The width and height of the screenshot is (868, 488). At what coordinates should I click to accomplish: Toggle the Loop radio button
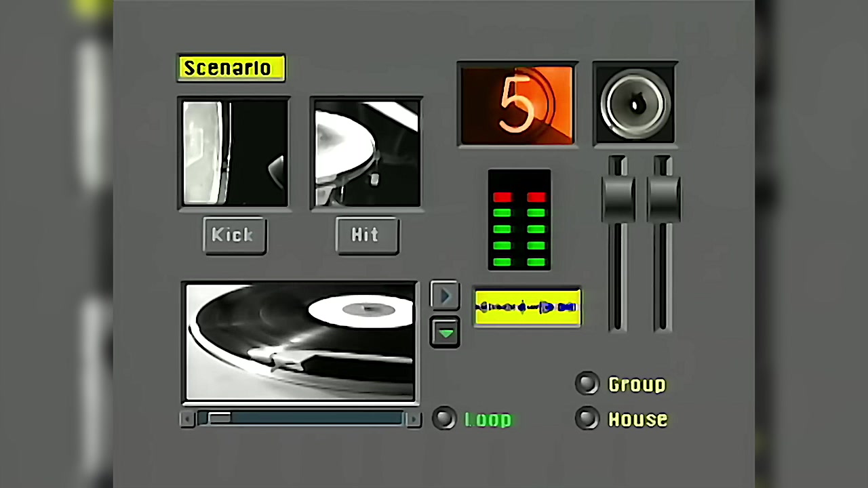[x=445, y=418]
